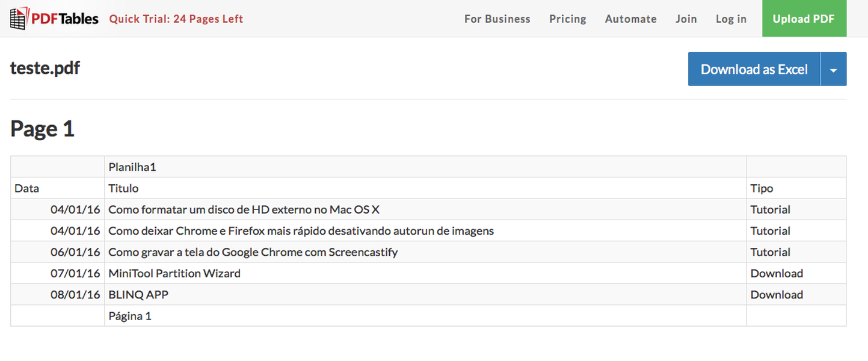
Task: Click the teste.pdf file name heading
Action: click(x=45, y=68)
